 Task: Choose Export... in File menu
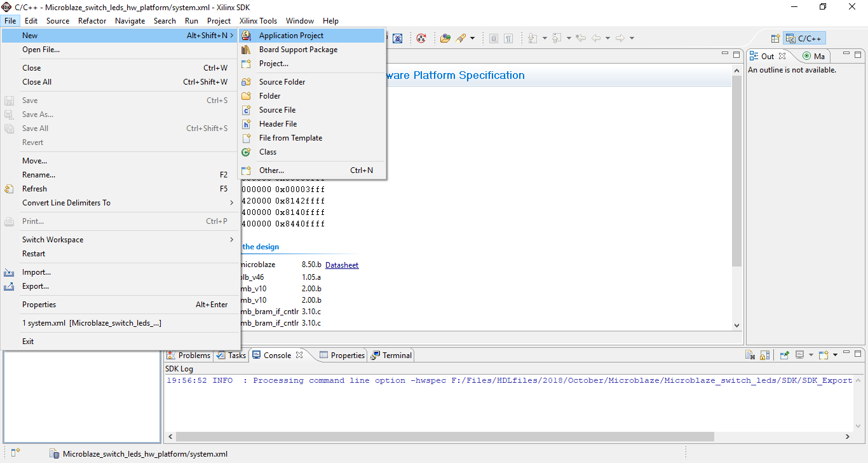click(120, 286)
